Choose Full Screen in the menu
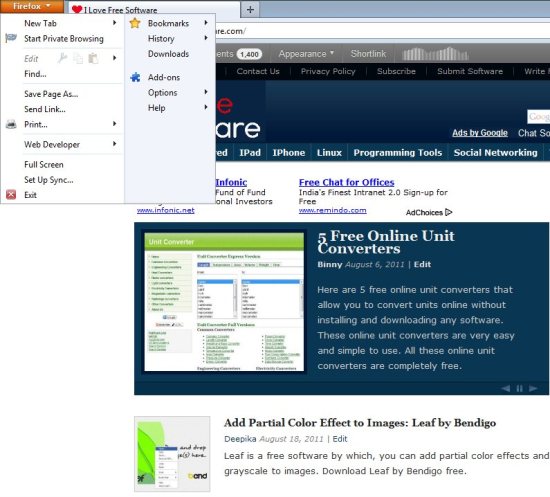This screenshot has height=497, width=550. [44, 164]
